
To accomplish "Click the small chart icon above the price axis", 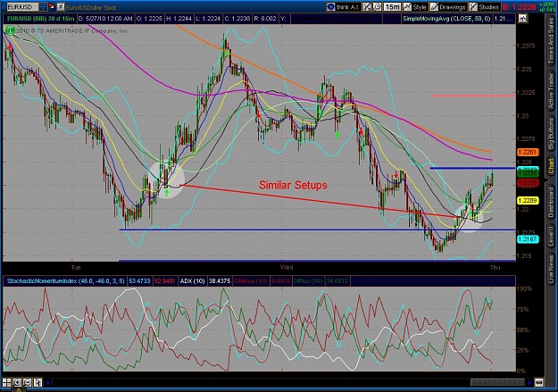I will click(x=522, y=19).
